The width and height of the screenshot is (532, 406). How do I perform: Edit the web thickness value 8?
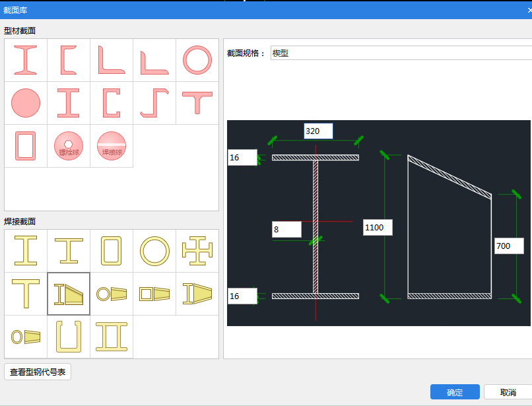286,230
